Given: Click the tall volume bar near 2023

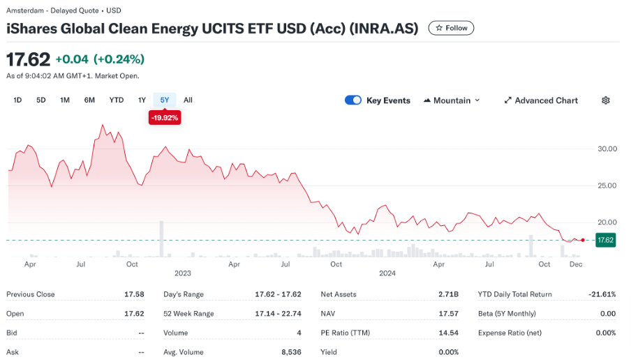Looking at the screenshot, I should (x=161, y=239).
